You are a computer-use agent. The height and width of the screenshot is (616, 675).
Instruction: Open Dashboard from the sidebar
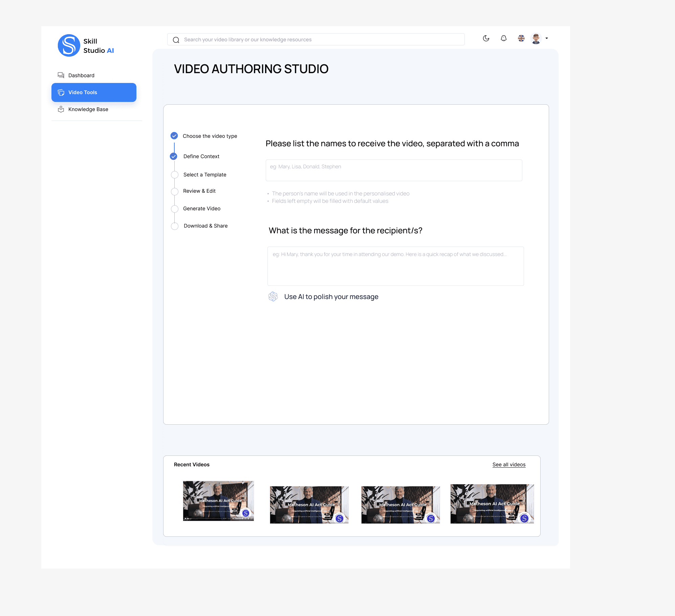81,76
